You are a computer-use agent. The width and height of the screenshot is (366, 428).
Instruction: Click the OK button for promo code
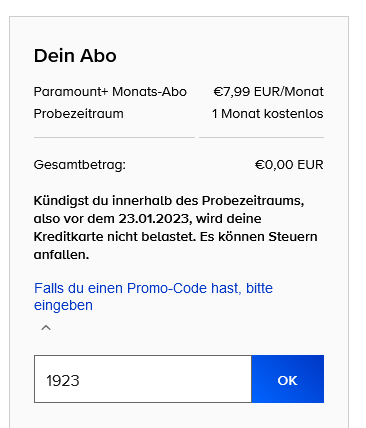[288, 379]
